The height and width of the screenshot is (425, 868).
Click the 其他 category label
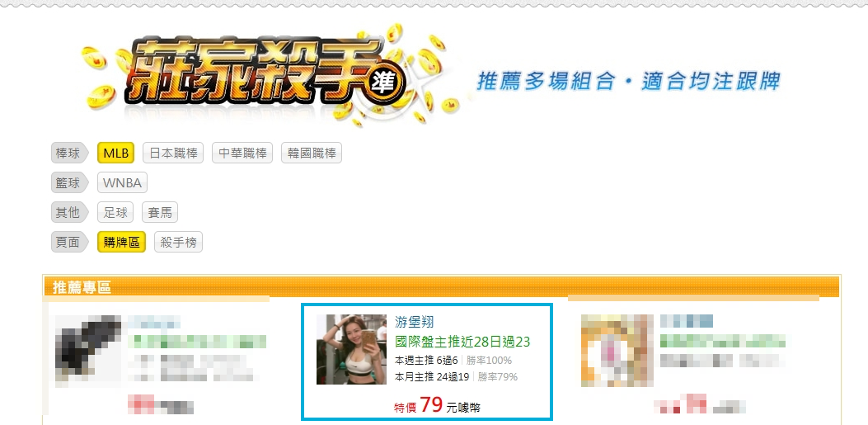coord(70,212)
